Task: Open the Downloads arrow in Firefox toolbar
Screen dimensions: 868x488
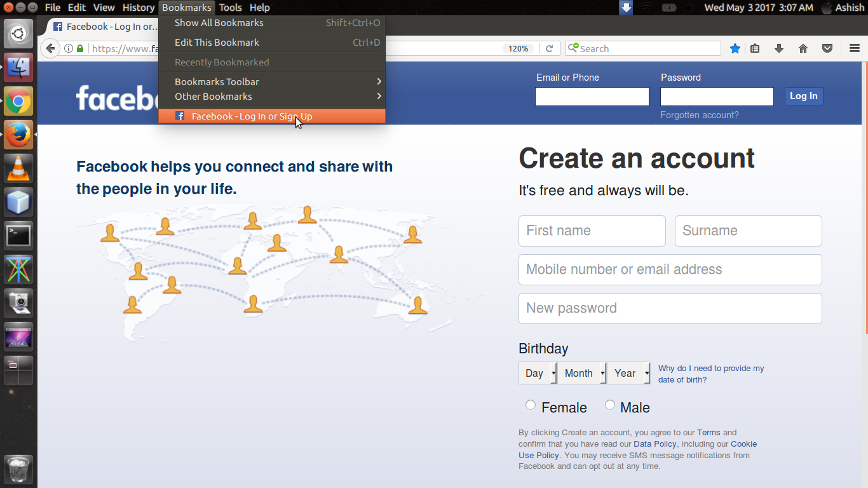Action: click(779, 48)
